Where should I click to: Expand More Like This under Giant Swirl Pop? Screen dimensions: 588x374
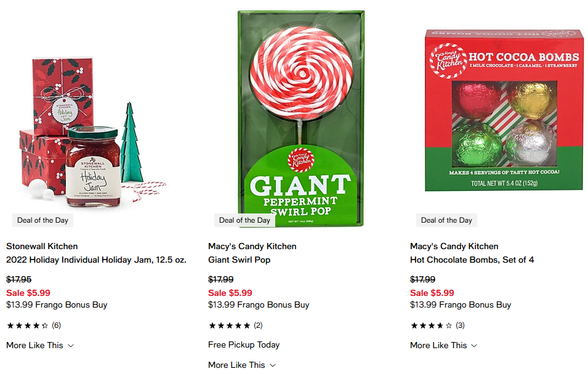[242, 365]
